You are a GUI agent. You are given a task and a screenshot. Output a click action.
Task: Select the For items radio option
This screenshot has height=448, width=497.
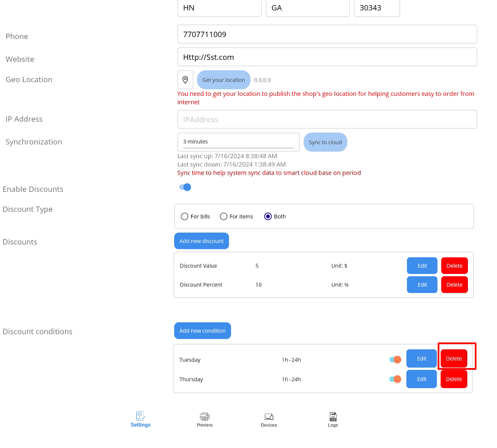pos(224,216)
